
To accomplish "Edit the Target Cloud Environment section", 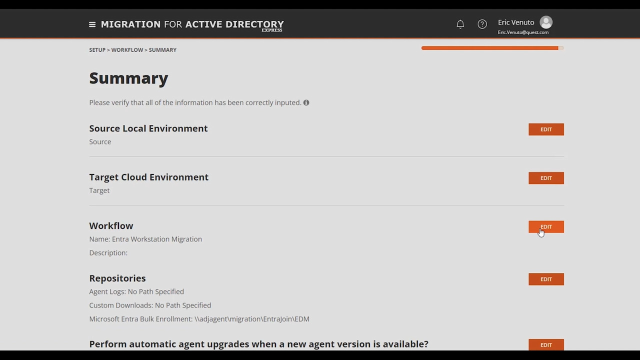I will coord(546,178).
